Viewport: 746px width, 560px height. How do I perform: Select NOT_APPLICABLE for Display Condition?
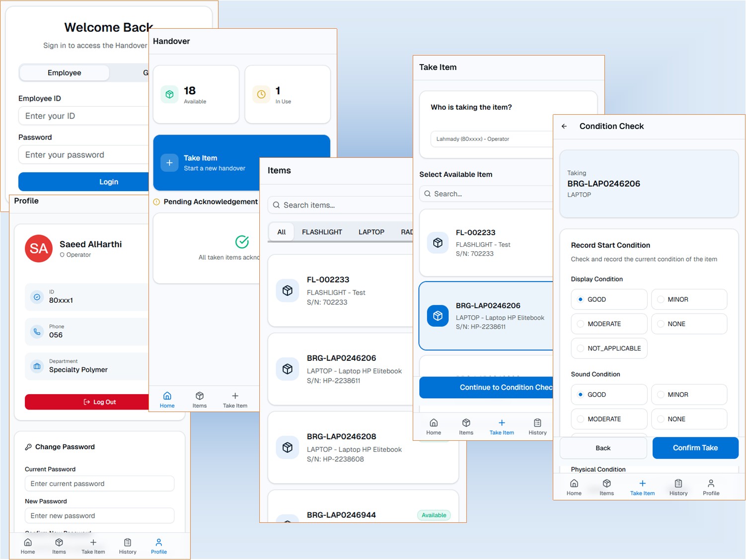coord(609,349)
